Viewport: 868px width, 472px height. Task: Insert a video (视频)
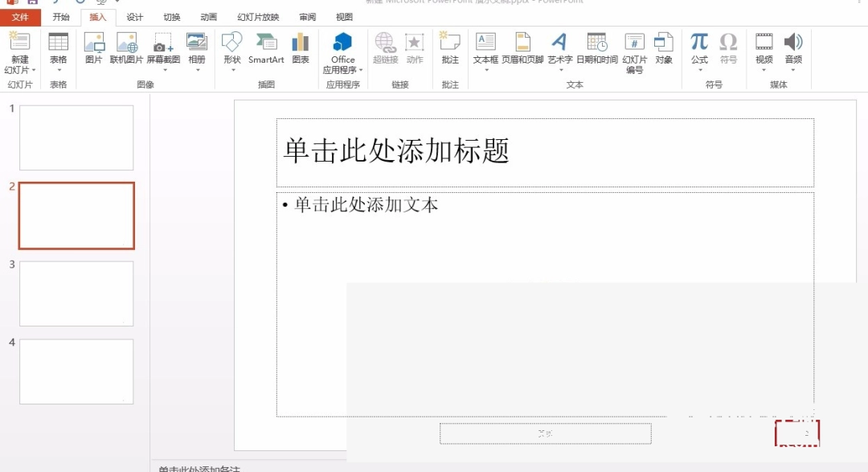coord(764,42)
